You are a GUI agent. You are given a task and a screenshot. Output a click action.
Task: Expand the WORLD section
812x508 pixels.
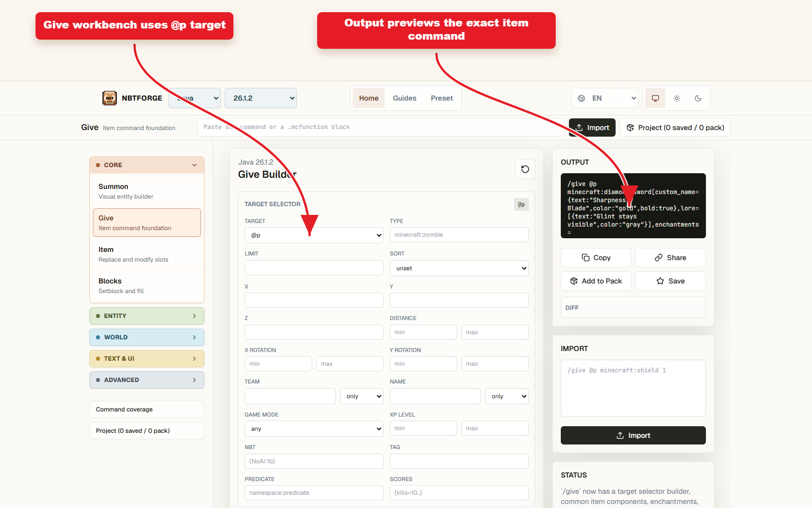tap(147, 337)
